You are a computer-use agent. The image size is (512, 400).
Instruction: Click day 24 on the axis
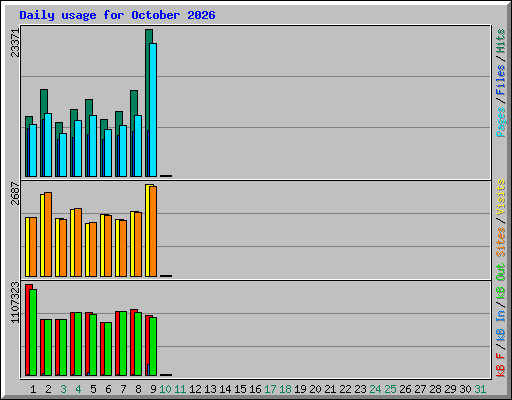375,389
